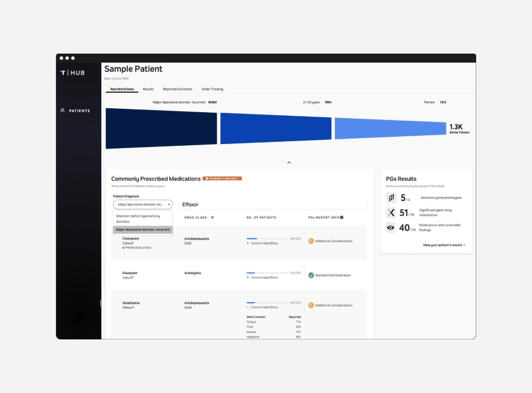Click the T | HUB logo
The height and width of the screenshot is (393, 532).
[x=73, y=73]
